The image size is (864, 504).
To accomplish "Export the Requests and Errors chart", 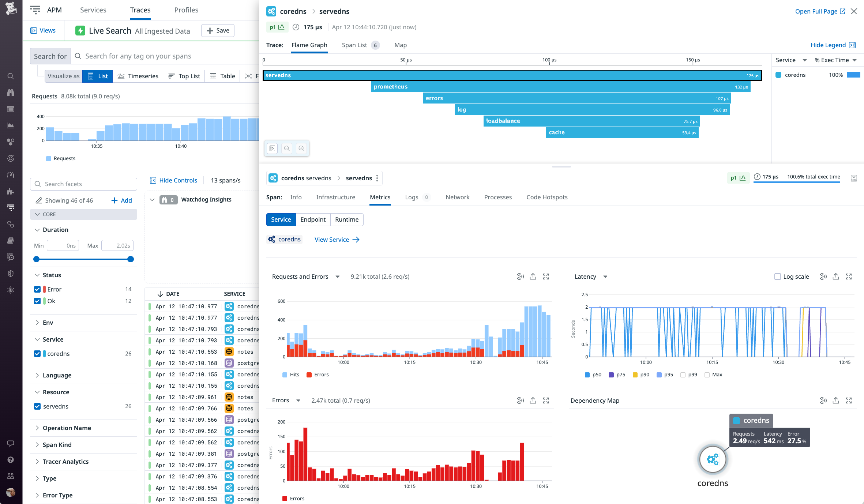I will [533, 277].
